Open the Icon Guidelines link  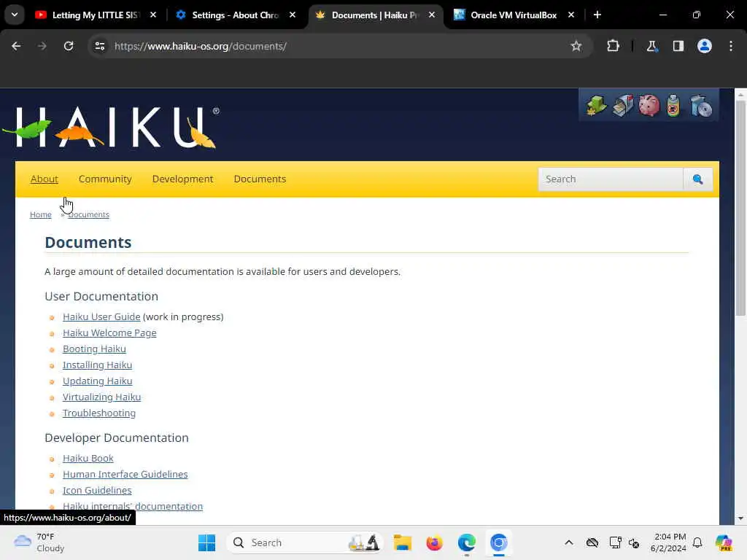97,491
